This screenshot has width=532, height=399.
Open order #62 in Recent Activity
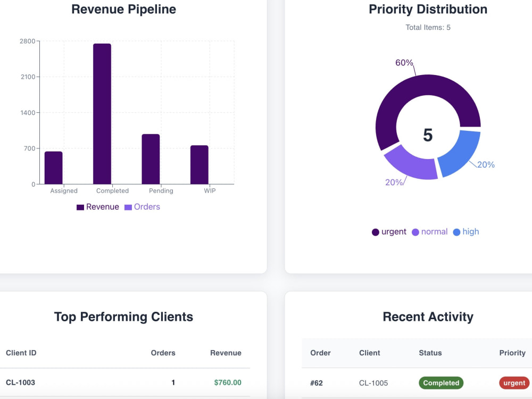coord(316,383)
